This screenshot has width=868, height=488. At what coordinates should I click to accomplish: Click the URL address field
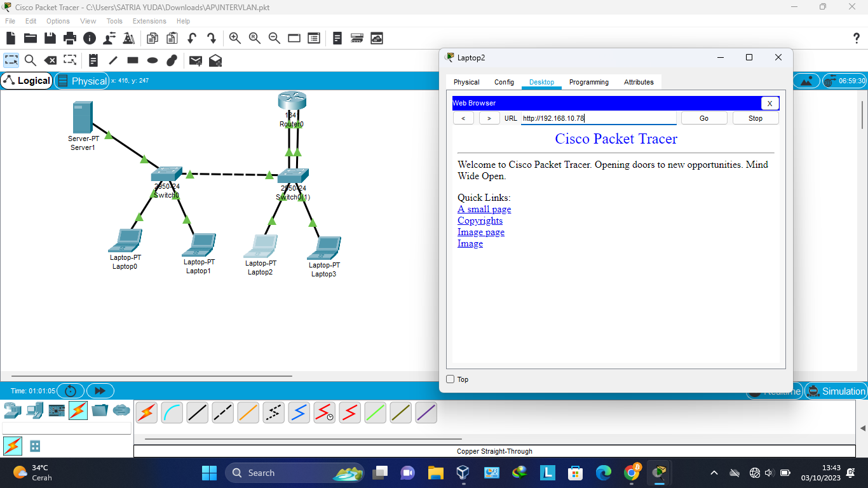click(599, 118)
